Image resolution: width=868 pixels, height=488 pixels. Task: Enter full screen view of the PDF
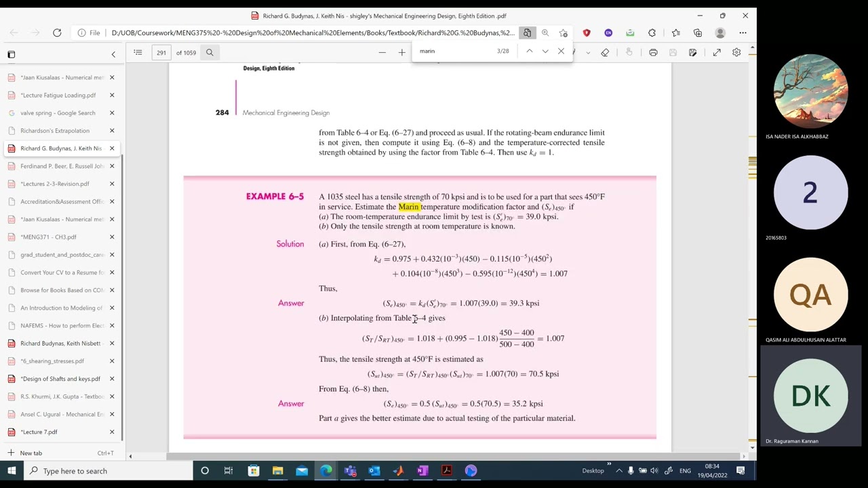[717, 52]
